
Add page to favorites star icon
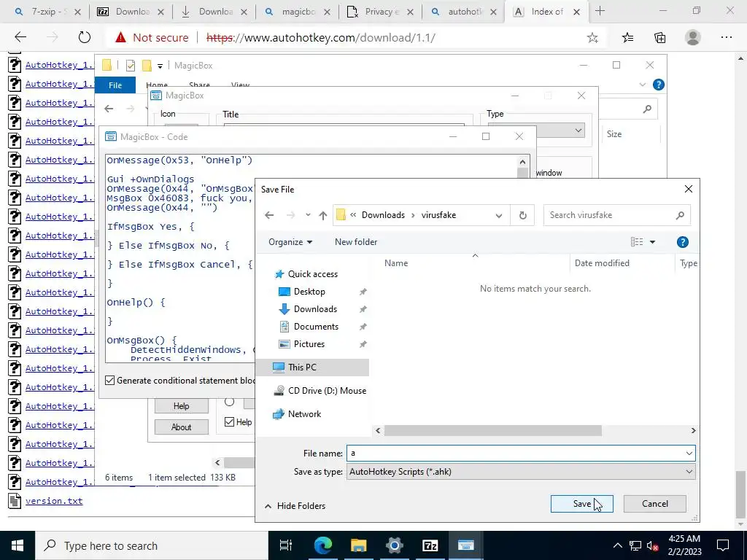click(x=592, y=38)
